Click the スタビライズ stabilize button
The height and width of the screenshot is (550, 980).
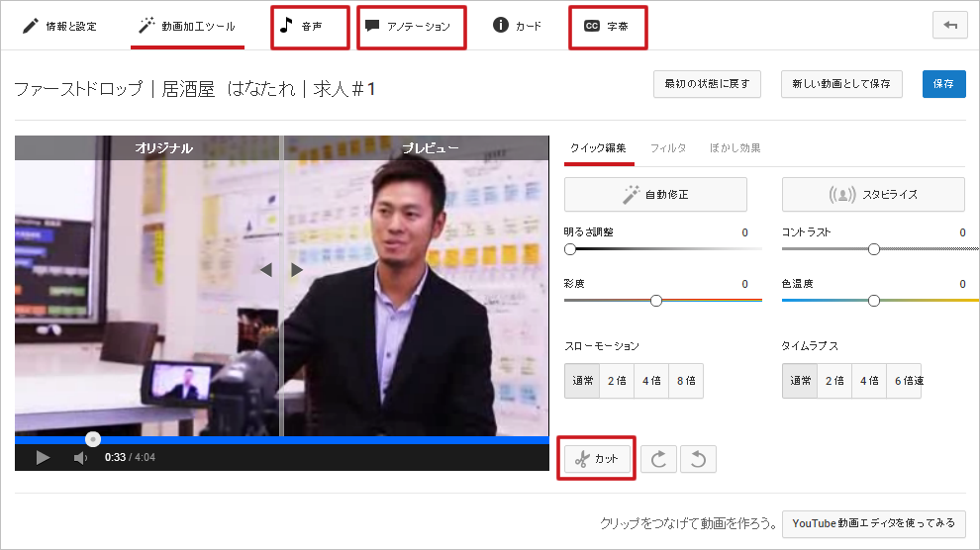pyautogui.click(x=873, y=195)
